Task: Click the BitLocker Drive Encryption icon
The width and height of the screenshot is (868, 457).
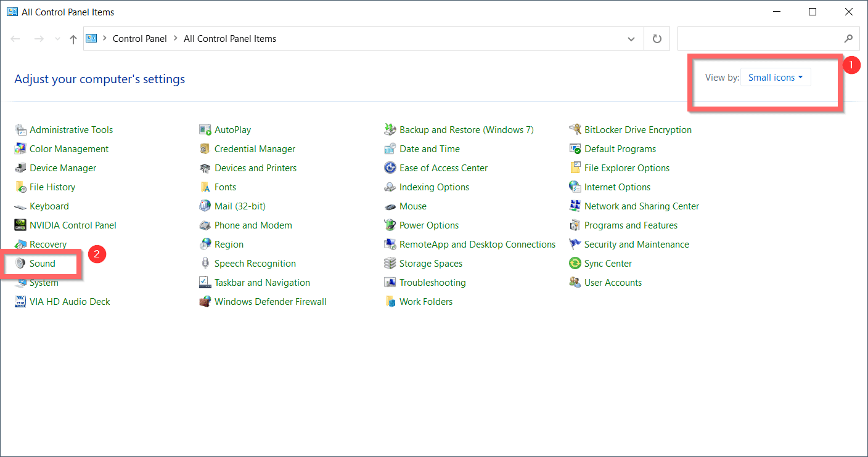Action: click(x=575, y=130)
